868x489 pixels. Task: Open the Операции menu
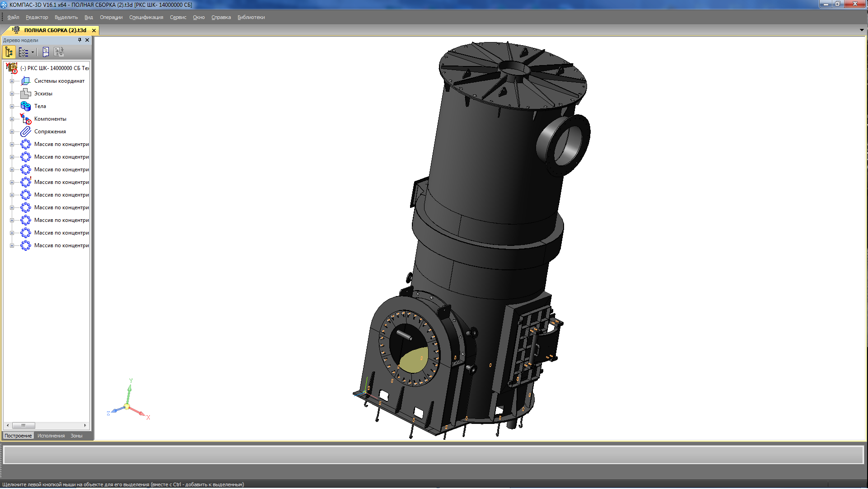click(x=111, y=17)
